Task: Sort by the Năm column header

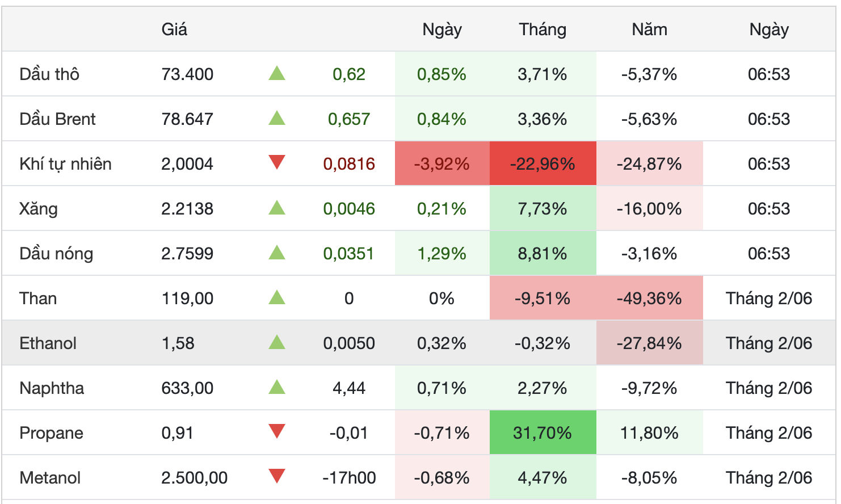Action: coord(650,30)
